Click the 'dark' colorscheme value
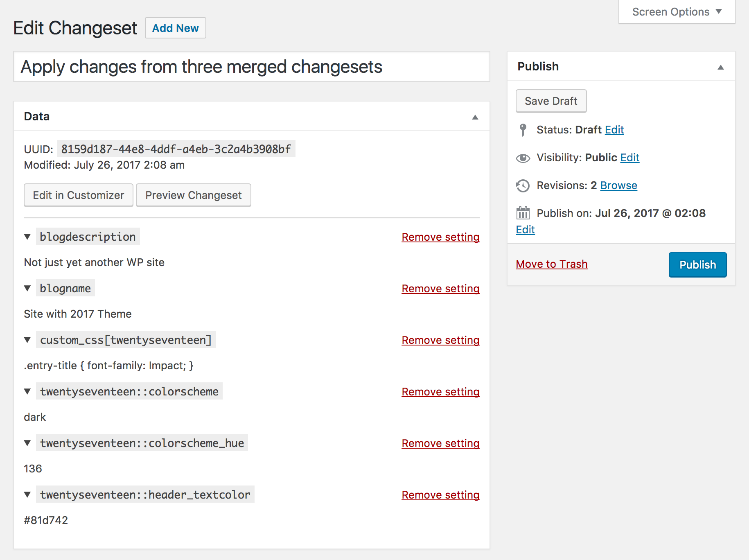The height and width of the screenshot is (560, 749). click(x=35, y=417)
